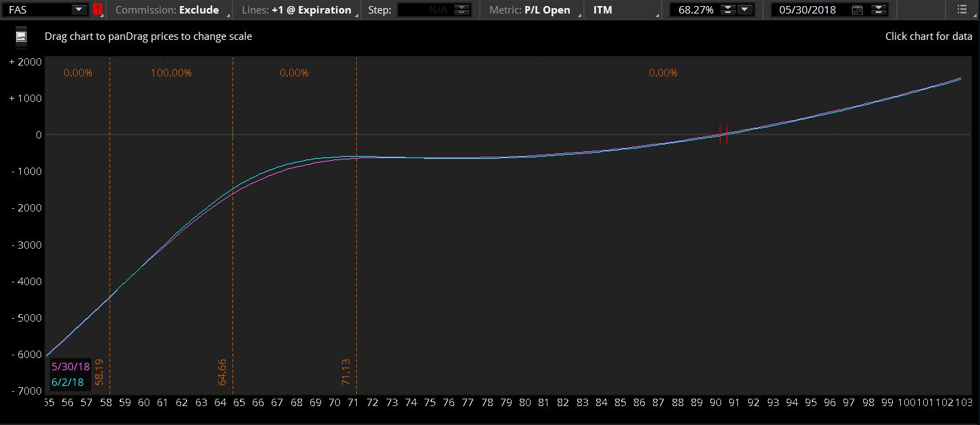Click the 71.13 dashed price line label
The width and height of the screenshot is (980, 425).
click(x=346, y=372)
